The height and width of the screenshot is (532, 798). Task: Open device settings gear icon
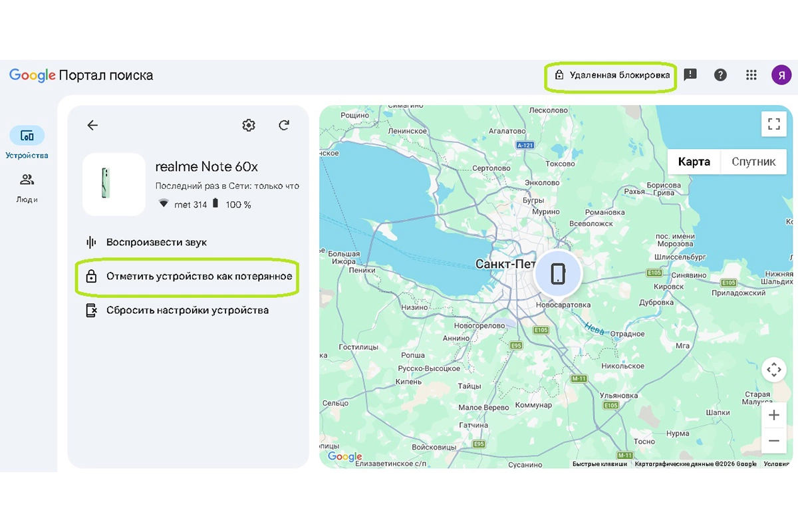249,125
